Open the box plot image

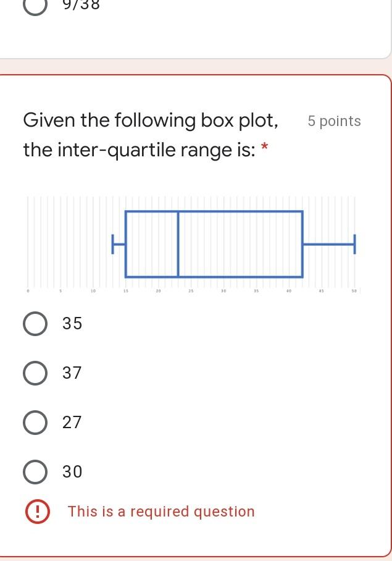[193, 245]
